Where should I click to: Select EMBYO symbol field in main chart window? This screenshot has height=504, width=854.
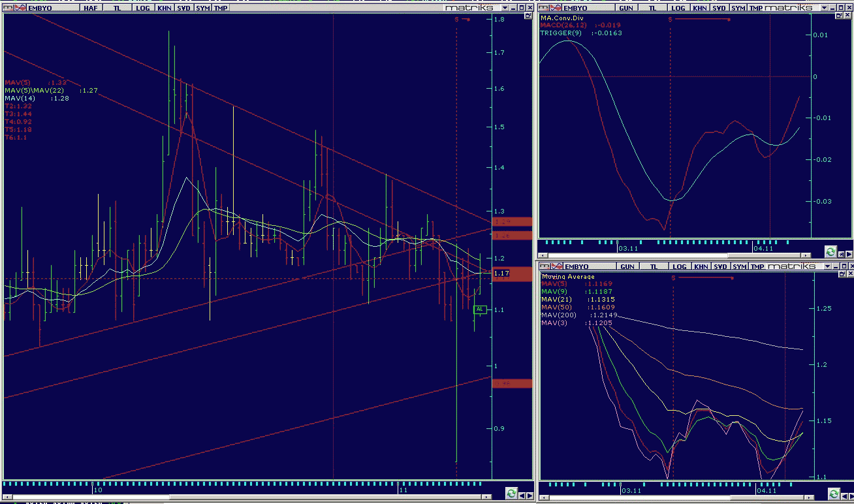click(x=53, y=8)
